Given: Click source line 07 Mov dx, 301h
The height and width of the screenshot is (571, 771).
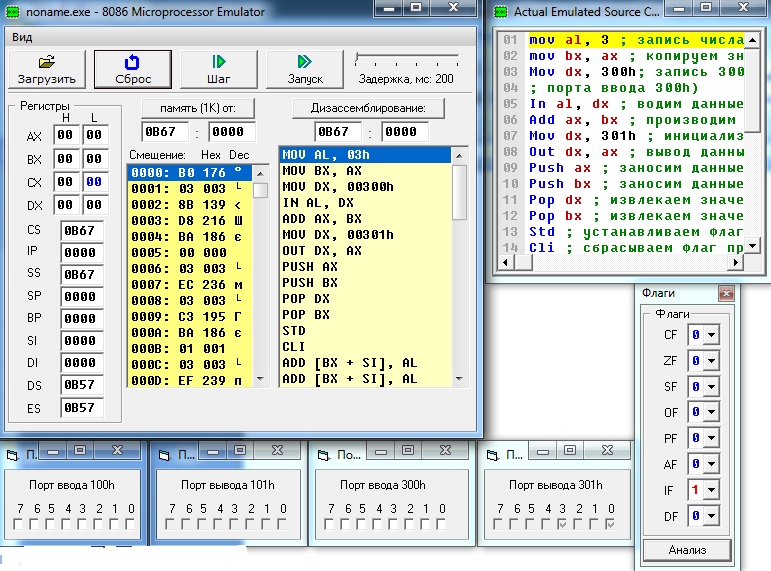Looking at the screenshot, I should [636, 136].
